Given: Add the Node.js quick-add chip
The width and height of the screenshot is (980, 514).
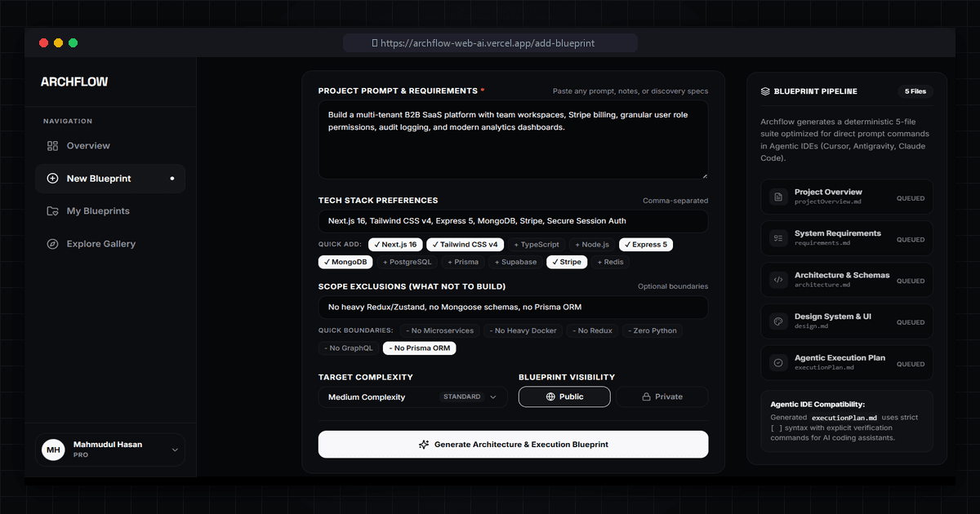Looking at the screenshot, I should click(592, 244).
